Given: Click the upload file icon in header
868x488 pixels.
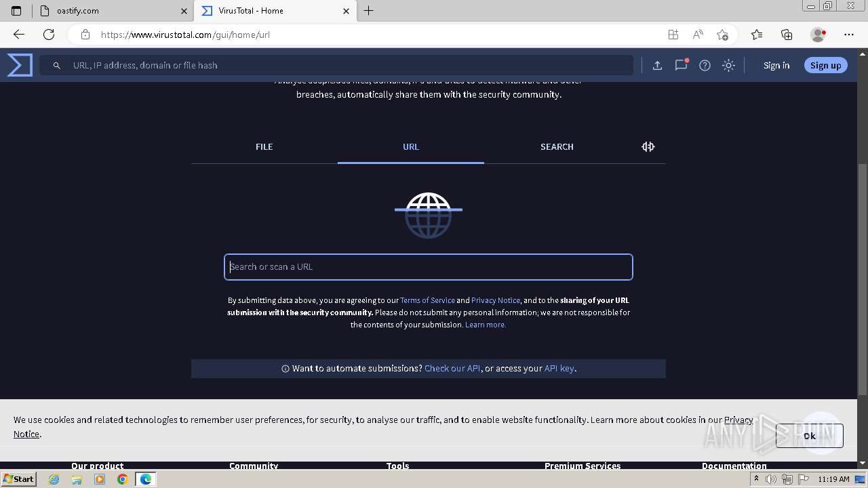Looking at the screenshot, I should pyautogui.click(x=657, y=65).
